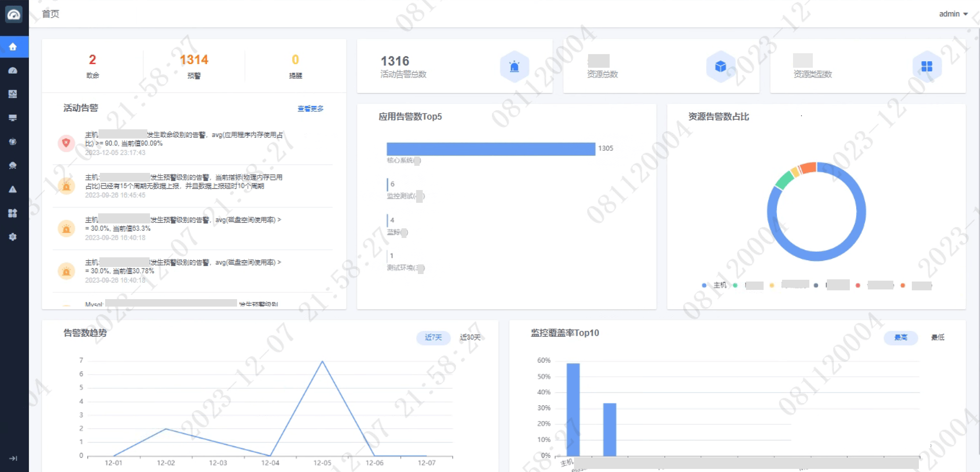Image resolution: width=980 pixels, height=472 pixels.
Task: Click the 测试环境 bar with value 1
Action: [387, 256]
